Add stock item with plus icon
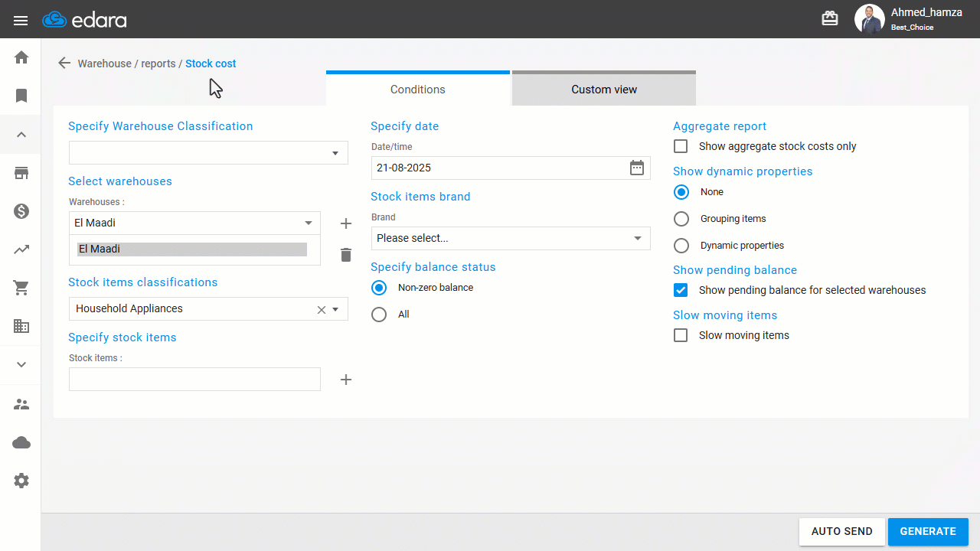This screenshot has height=551, width=980. [346, 380]
